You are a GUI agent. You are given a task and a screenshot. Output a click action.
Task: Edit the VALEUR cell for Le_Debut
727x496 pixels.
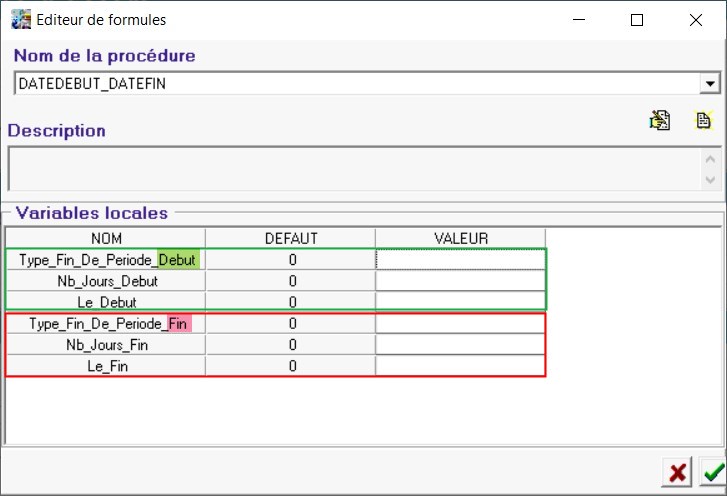click(460, 301)
